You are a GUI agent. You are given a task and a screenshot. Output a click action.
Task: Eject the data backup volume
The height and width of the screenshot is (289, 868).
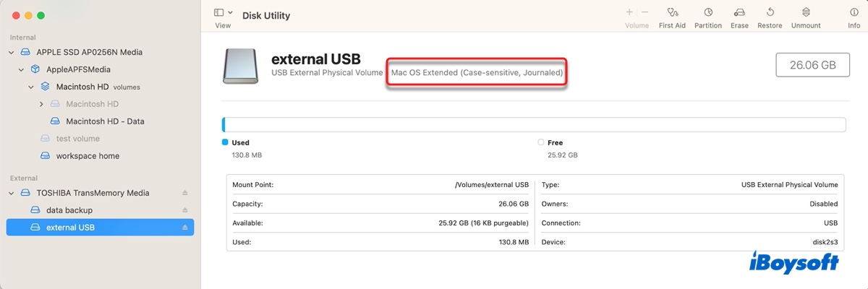pyautogui.click(x=184, y=210)
